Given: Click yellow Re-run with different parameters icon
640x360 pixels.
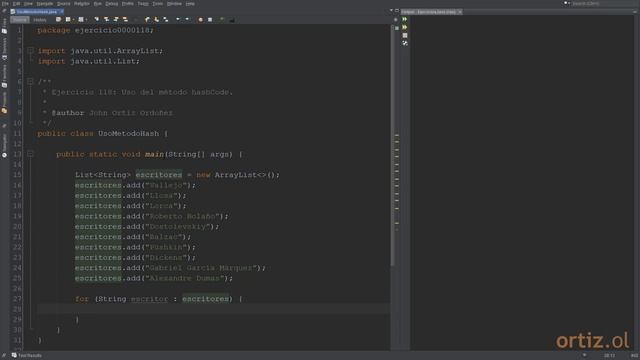Looking at the screenshot, I should click(x=404, y=27).
